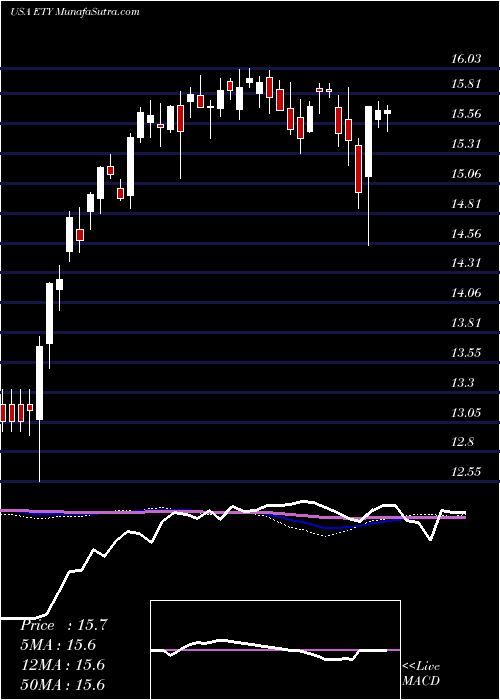Click the 13.55 price axis label
Viewport: 500px width, 700px height.
point(467,353)
